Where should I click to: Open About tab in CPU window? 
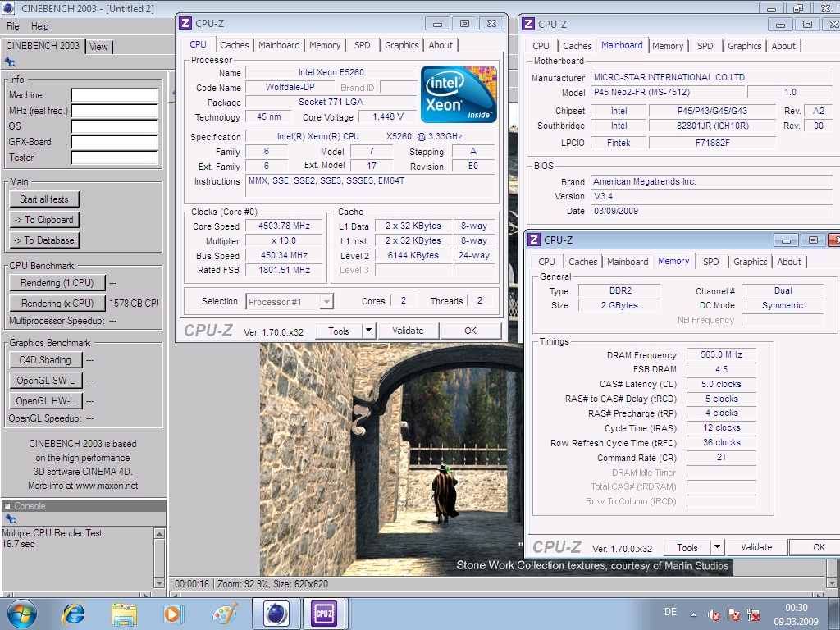pyautogui.click(x=441, y=45)
